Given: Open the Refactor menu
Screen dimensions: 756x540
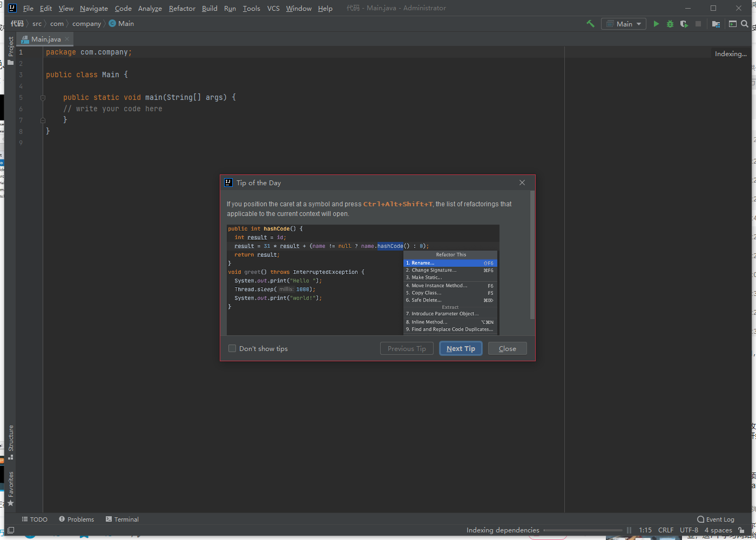Looking at the screenshot, I should (x=182, y=8).
